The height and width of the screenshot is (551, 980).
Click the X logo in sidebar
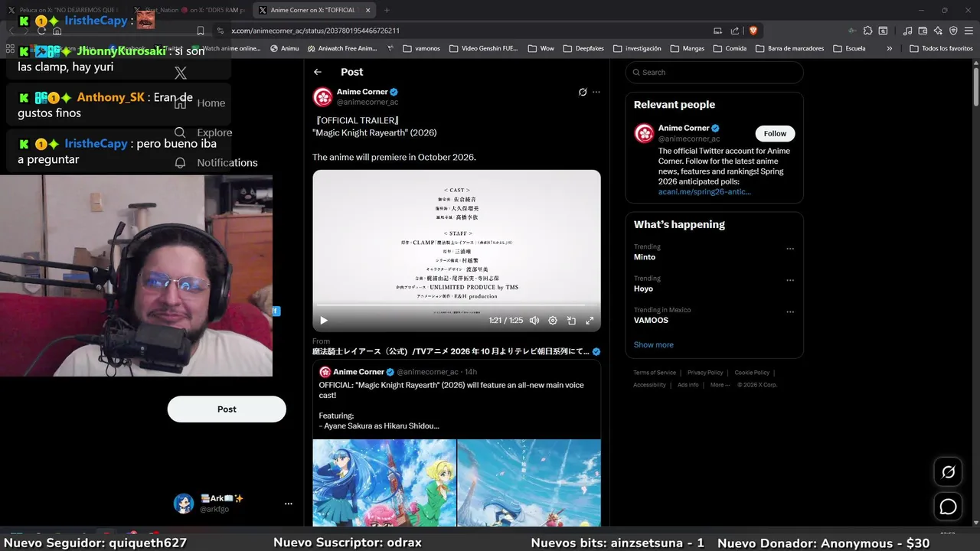(x=181, y=73)
